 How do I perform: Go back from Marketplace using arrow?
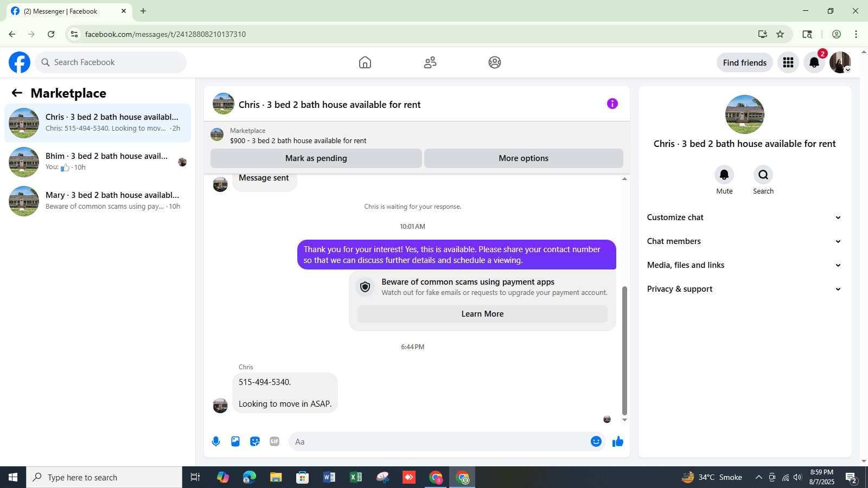(17, 93)
